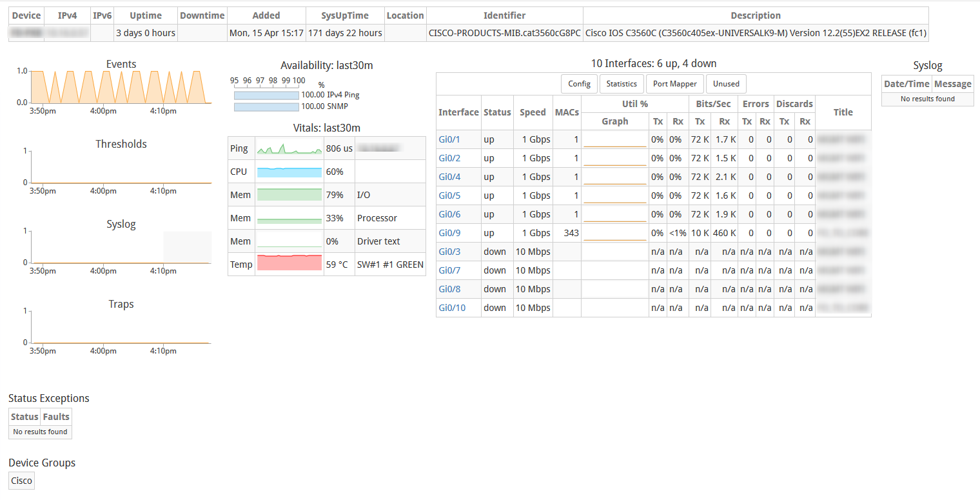Image resolution: width=980 pixels, height=500 pixels.
Task: Click the Mem I/O 79% graph
Action: tap(289, 195)
